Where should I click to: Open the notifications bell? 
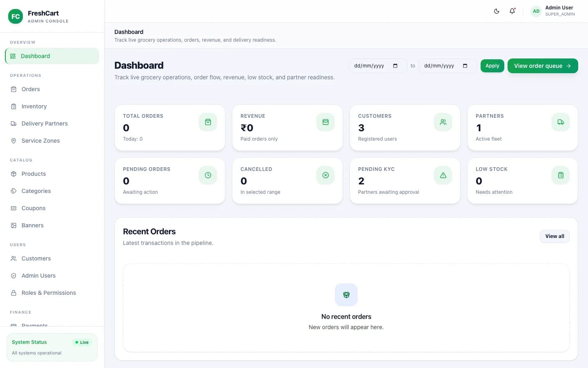pos(512,11)
